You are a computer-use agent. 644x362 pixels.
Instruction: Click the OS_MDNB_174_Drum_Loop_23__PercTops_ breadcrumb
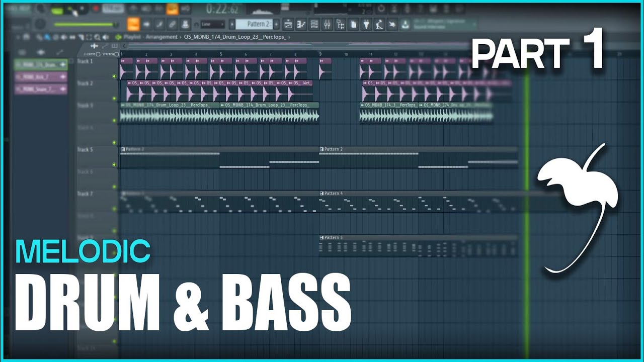(x=235, y=37)
